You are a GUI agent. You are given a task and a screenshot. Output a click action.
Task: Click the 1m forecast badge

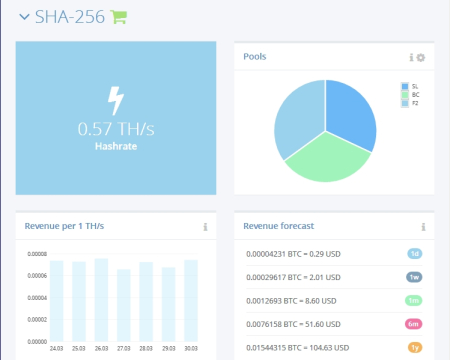414,301
